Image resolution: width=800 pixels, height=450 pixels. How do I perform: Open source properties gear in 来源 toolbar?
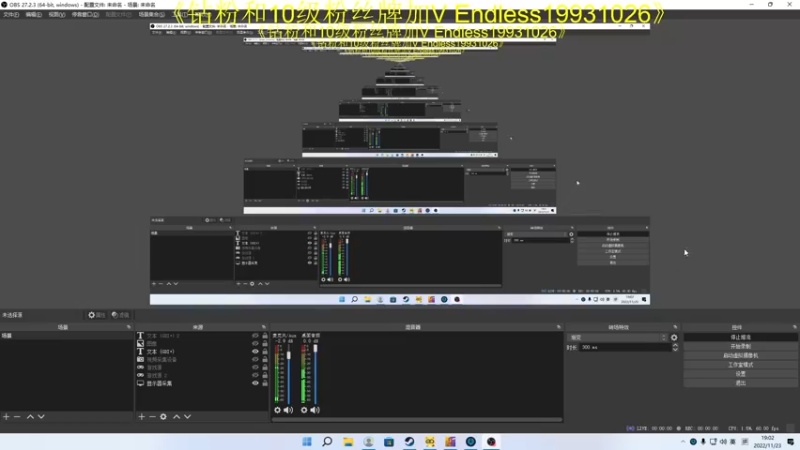tap(163, 417)
